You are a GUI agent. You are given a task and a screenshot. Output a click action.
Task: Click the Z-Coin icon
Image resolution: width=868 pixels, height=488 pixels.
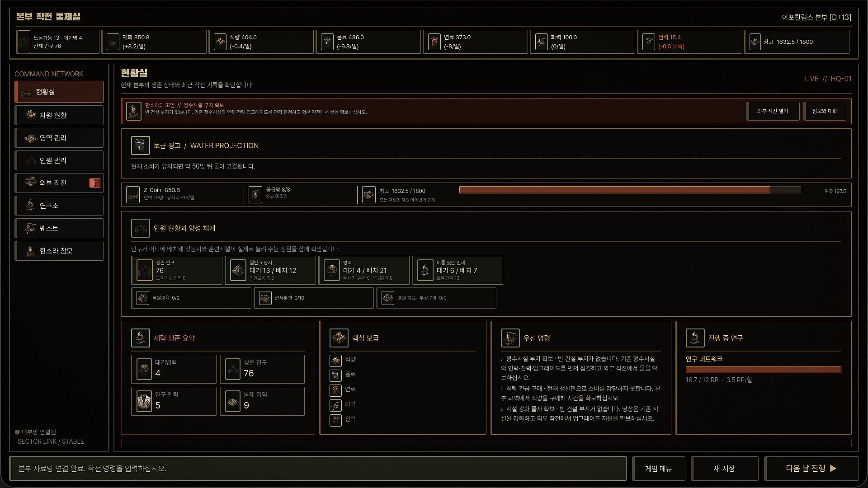coord(132,195)
